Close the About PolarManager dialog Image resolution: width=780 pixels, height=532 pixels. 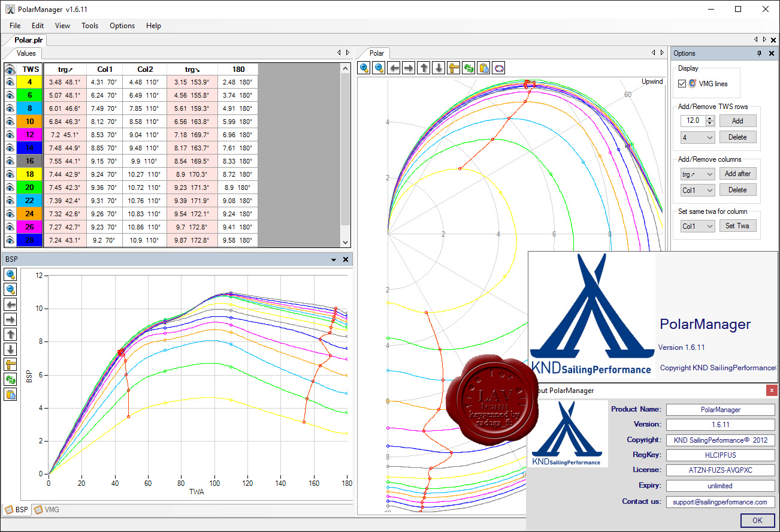(771, 391)
